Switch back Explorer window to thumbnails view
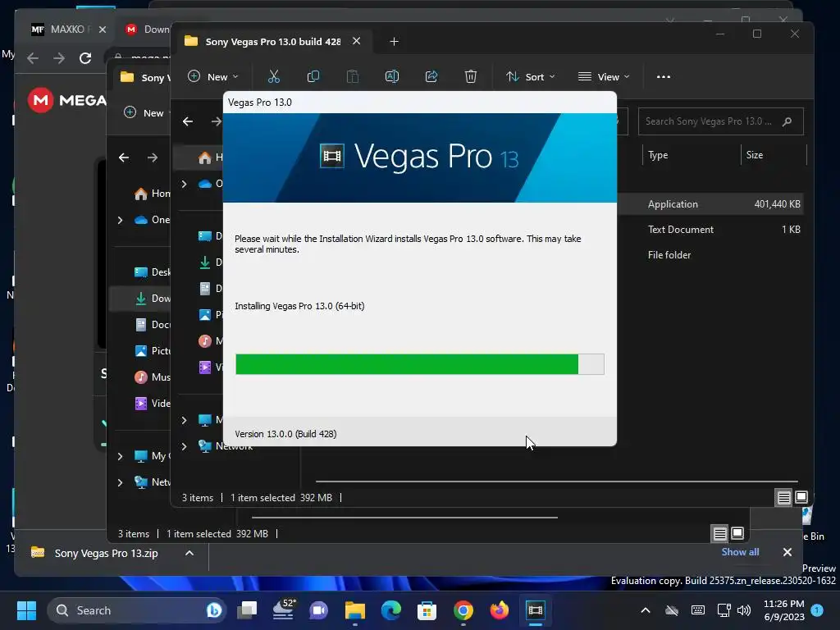The height and width of the screenshot is (630, 840). 737,533
